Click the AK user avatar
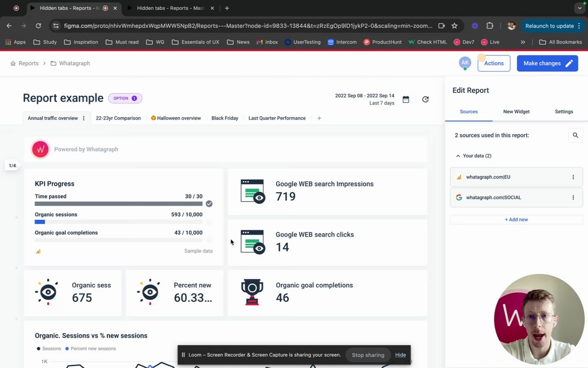The height and width of the screenshot is (368, 588). coord(465,63)
